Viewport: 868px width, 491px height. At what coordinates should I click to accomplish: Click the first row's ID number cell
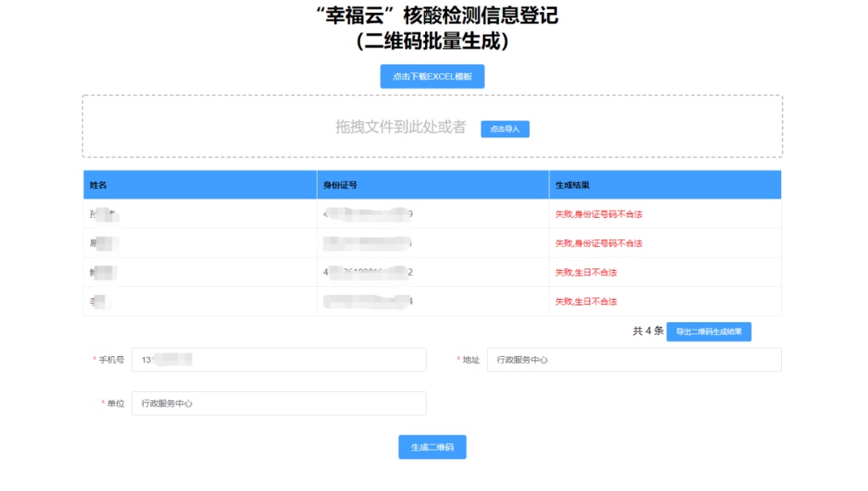click(368, 215)
